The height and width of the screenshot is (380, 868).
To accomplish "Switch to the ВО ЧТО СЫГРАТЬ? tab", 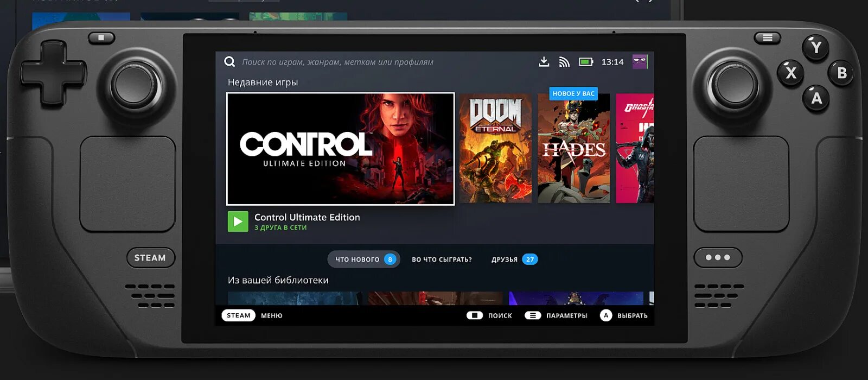I will coord(442,259).
